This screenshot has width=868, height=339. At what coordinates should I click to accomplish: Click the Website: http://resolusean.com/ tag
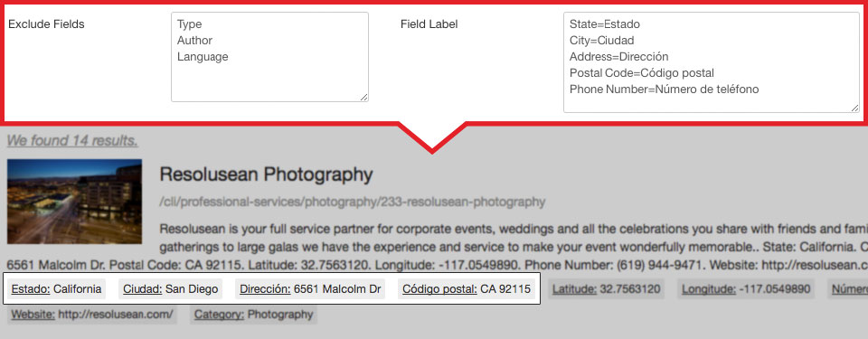(92, 314)
